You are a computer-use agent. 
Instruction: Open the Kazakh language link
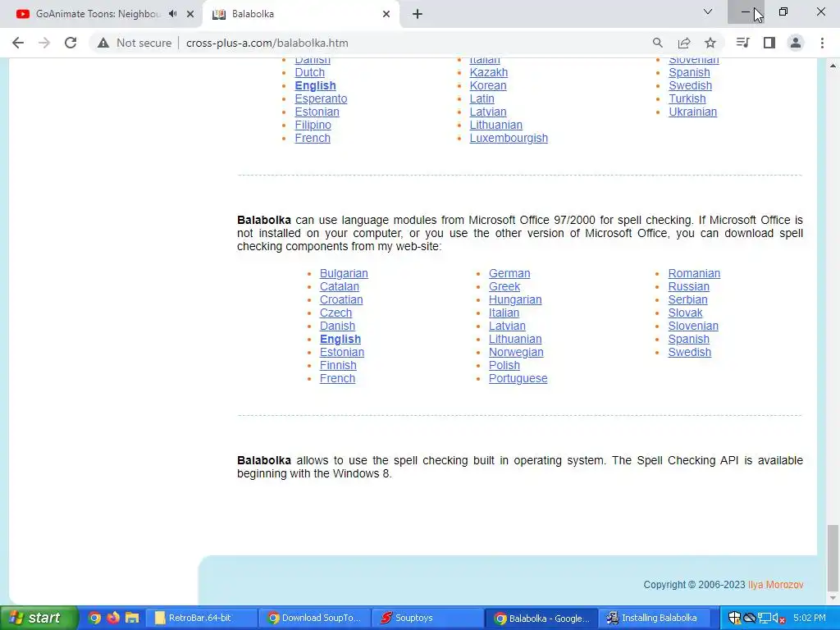pos(489,72)
